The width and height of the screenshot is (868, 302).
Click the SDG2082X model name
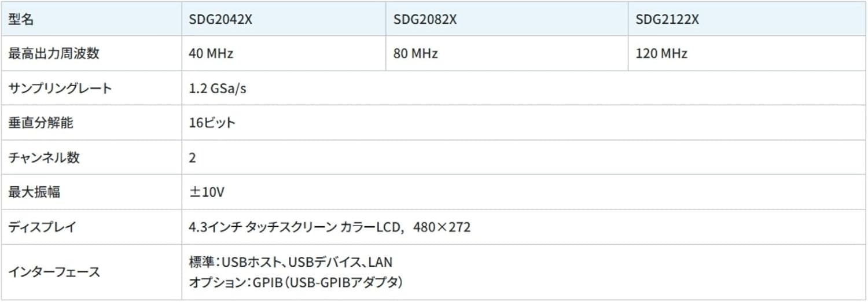pos(425,19)
